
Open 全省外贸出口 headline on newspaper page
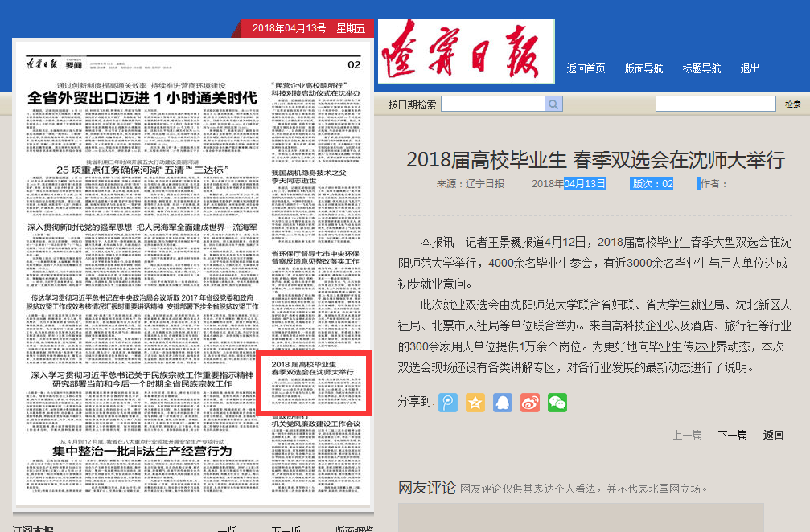click(x=142, y=98)
